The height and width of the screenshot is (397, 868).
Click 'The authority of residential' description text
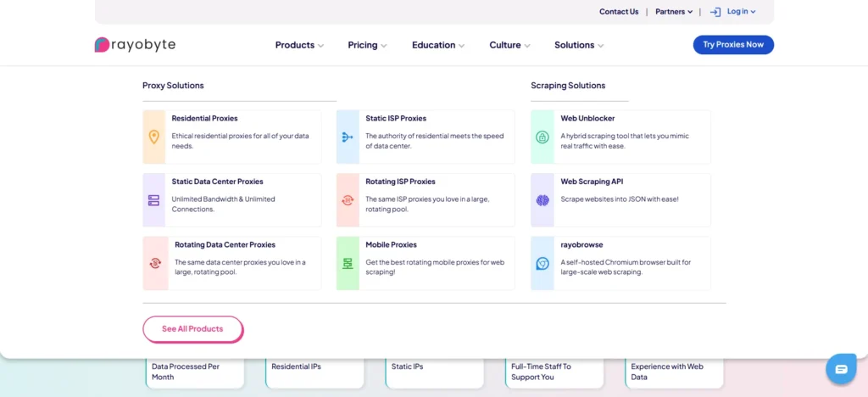[x=435, y=141]
